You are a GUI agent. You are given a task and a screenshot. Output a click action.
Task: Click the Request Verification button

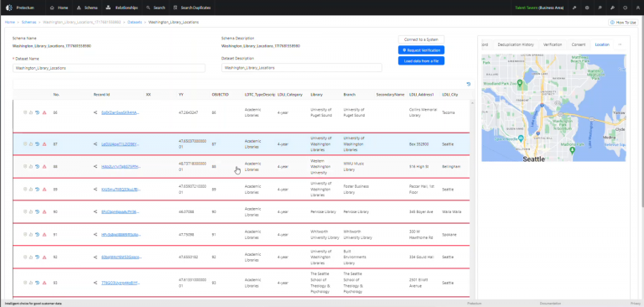tap(422, 50)
